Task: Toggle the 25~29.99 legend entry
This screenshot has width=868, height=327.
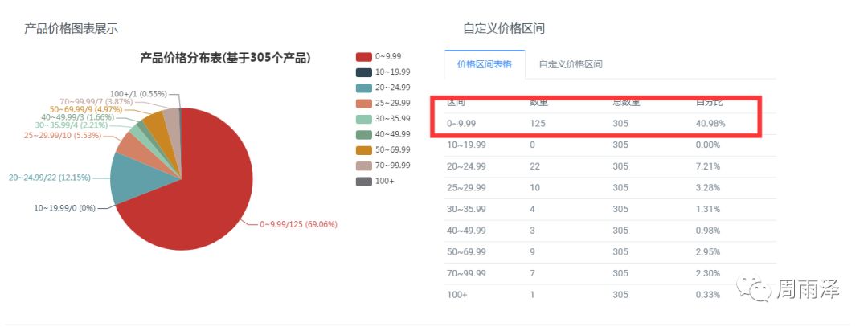Action: [383, 103]
